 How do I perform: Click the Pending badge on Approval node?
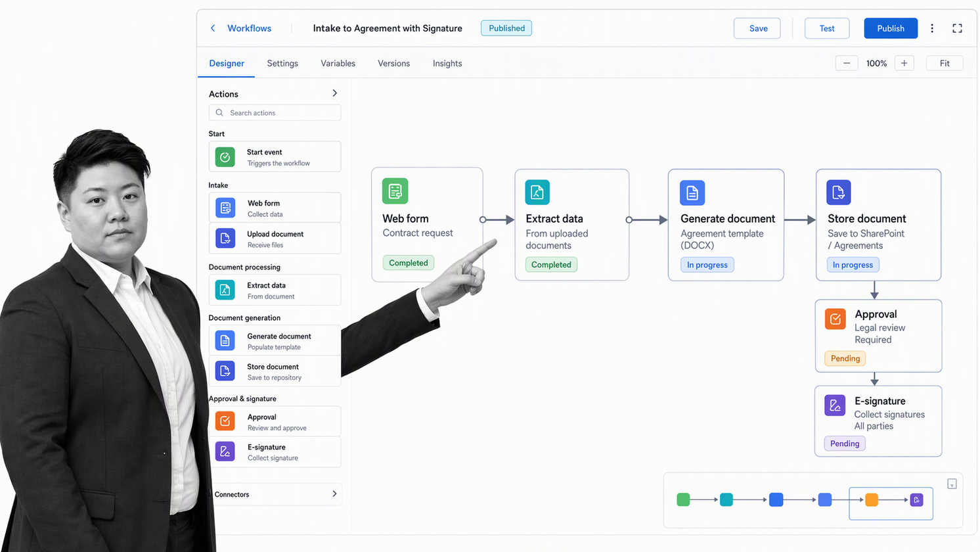pos(845,358)
